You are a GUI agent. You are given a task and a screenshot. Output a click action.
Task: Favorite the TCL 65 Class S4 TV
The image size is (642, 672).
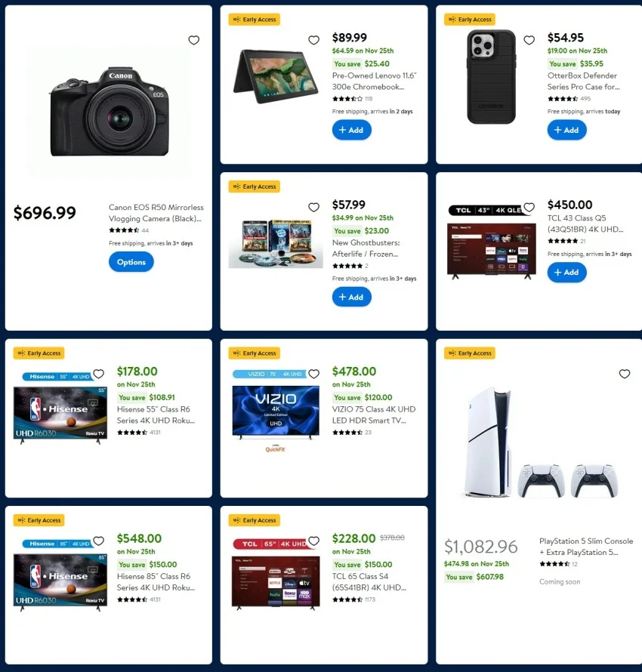(313, 541)
